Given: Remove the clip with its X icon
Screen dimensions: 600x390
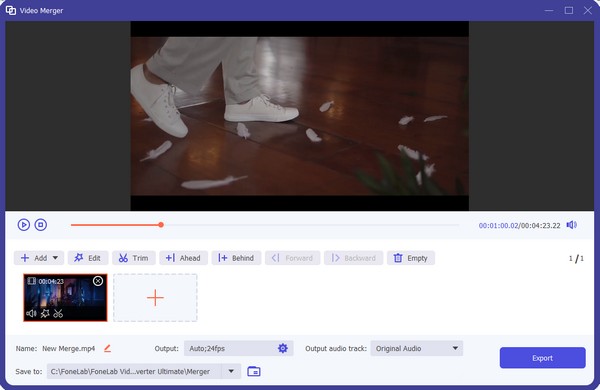Looking at the screenshot, I should click(98, 281).
